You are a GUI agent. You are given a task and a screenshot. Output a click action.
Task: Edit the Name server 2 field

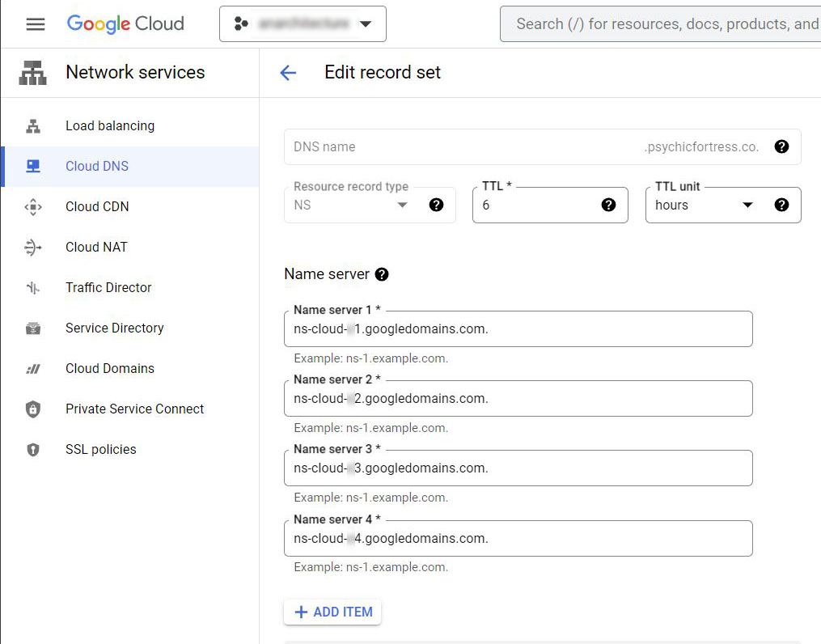click(x=518, y=399)
